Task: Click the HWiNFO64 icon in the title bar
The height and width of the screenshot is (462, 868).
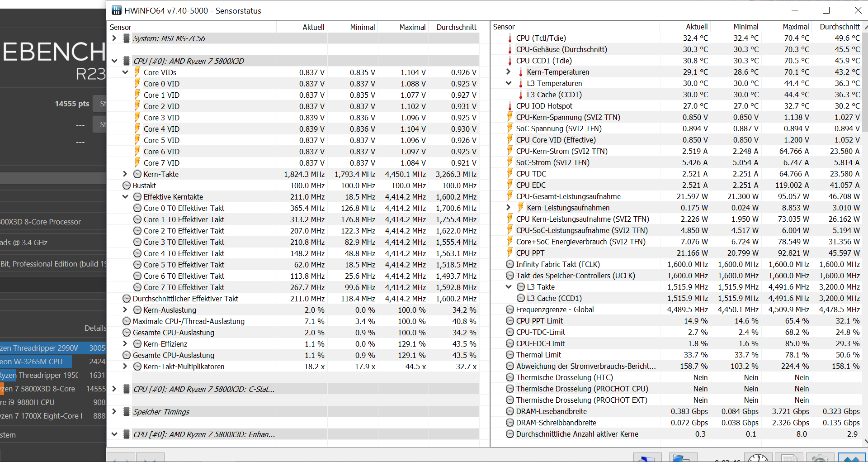Action: pyautogui.click(x=116, y=10)
